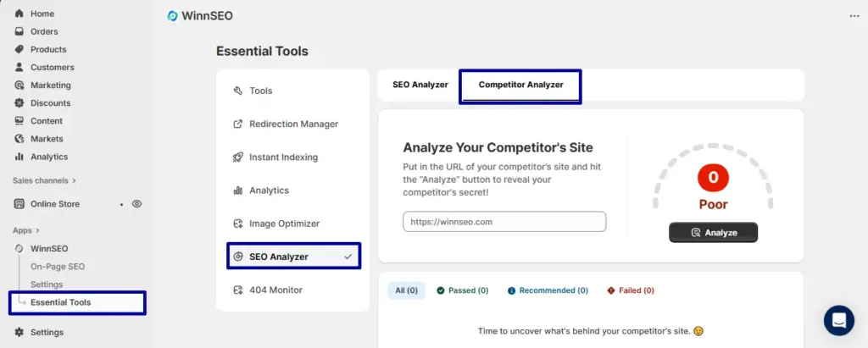868x348 pixels.
Task: Filter results by Recommended (0)
Action: point(548,290)
